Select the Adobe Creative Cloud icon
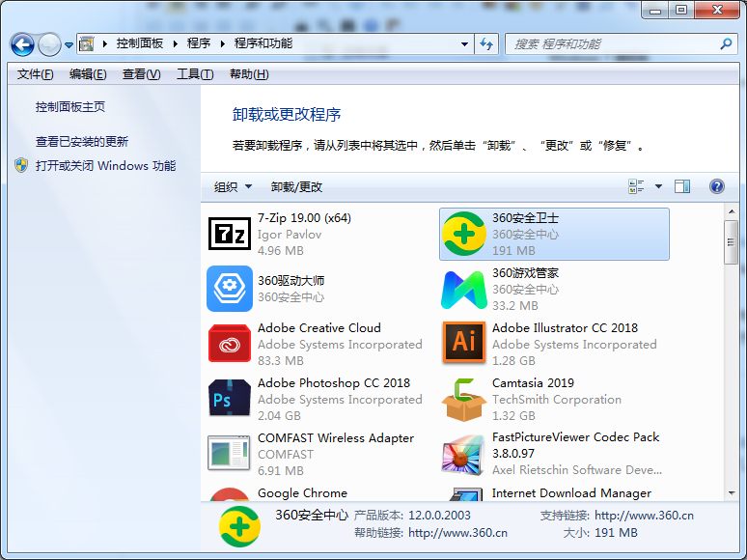This screenshot has width=747, height=560. click(229, 344)
